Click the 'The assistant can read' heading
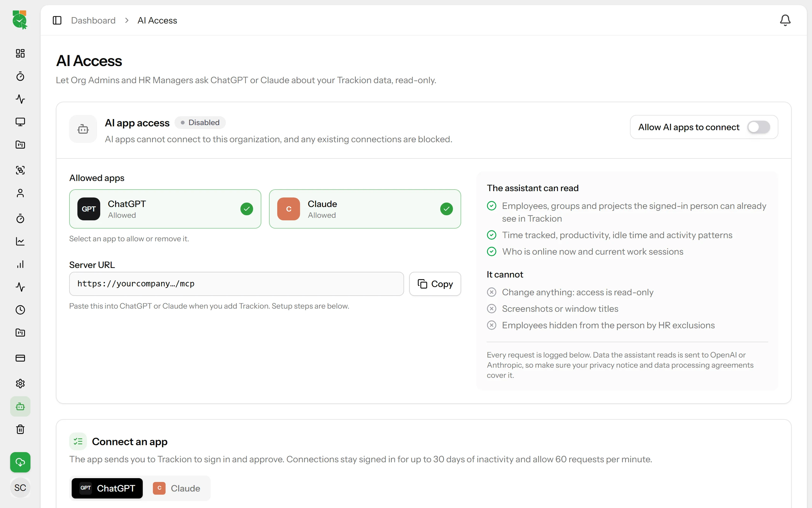Viewport: 812px width, 508px height. (533, 188)
